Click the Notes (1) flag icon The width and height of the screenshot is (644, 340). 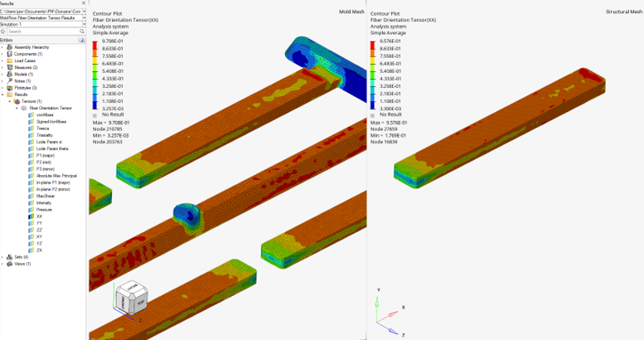coord(10,81)
